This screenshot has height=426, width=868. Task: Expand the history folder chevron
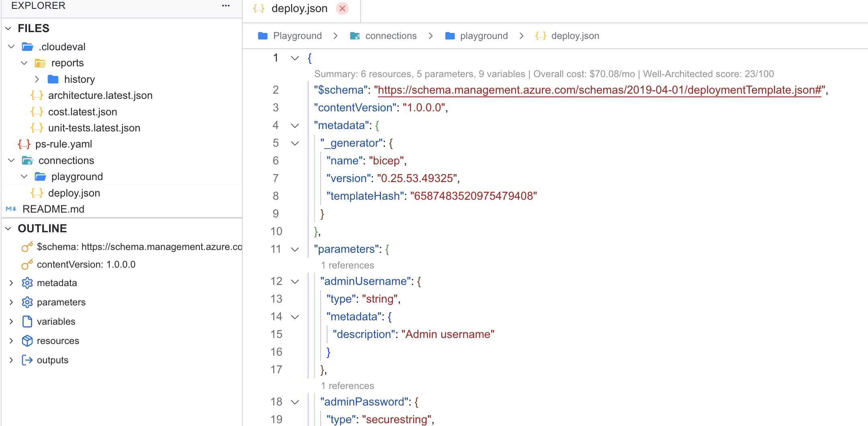37,79
